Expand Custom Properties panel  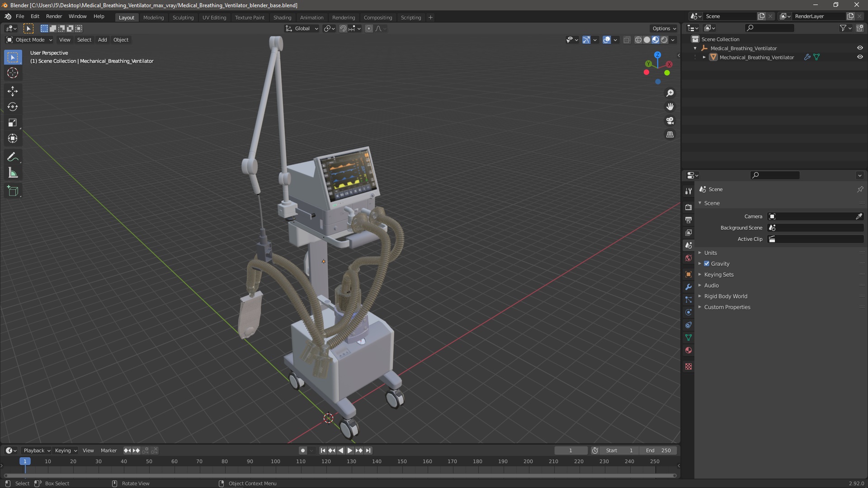(x=727, y=307)
